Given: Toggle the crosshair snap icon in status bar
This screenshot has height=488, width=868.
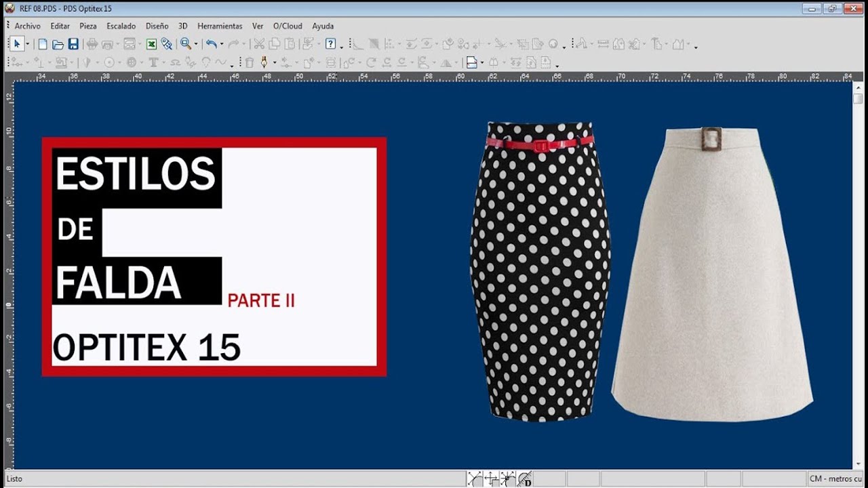Looking at the screenshot, I should pyautogui.click(x=491, y=479).
